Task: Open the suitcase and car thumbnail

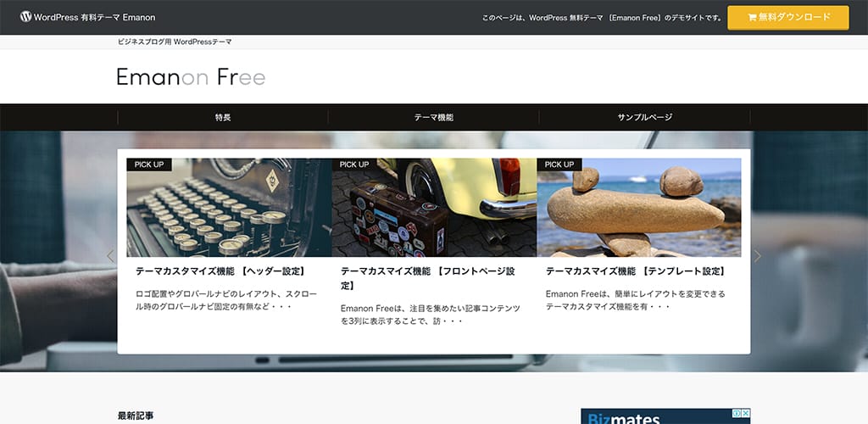Action: tap(434, 208)
